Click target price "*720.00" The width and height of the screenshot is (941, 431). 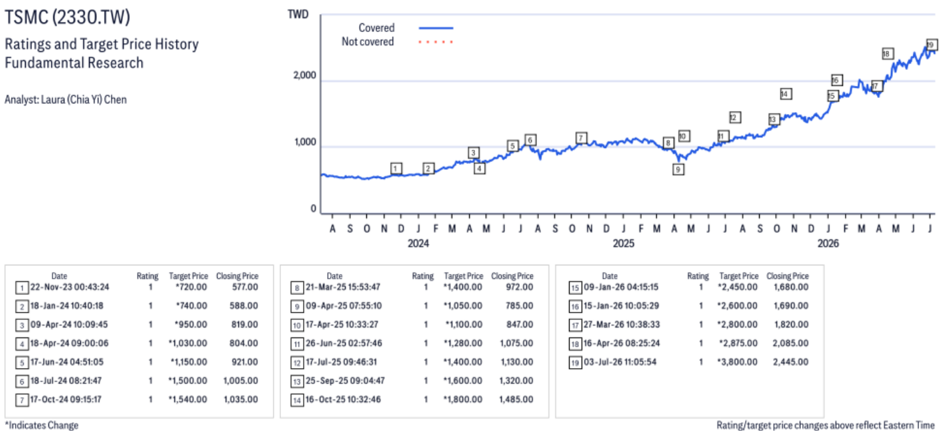pyautogui.click(x=191, y=288)
